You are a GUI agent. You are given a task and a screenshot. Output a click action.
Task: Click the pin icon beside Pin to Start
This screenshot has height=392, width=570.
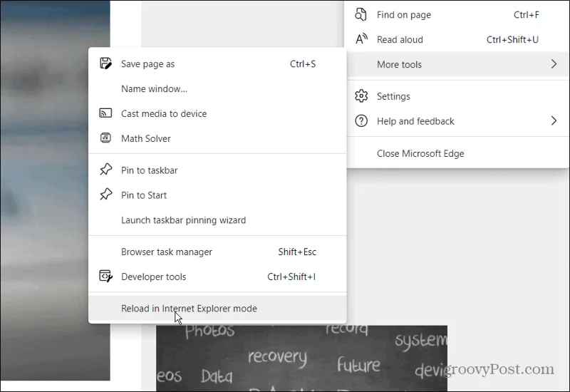click(105, 194)
